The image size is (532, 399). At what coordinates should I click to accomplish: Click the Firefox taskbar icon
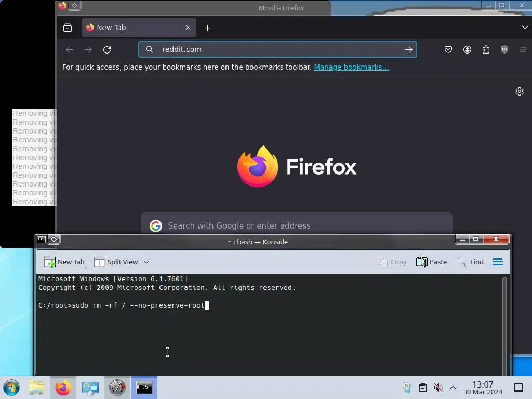pos(63,388)
